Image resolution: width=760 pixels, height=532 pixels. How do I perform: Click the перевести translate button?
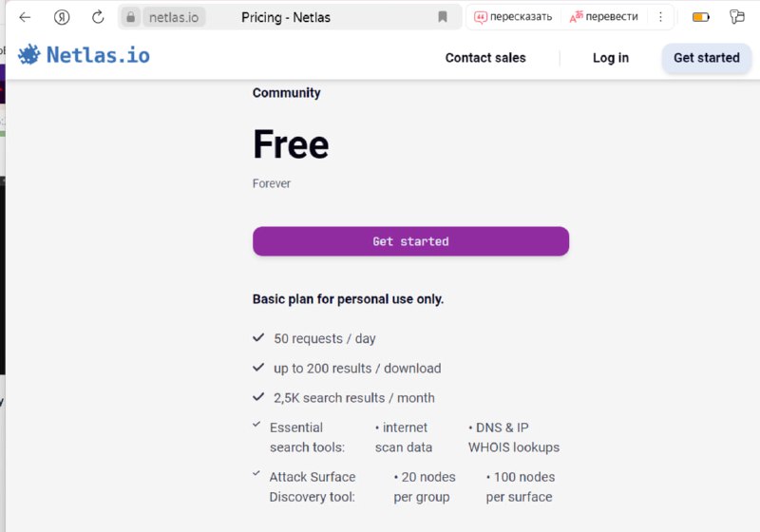pyautogui.click(x=604, y=17)
